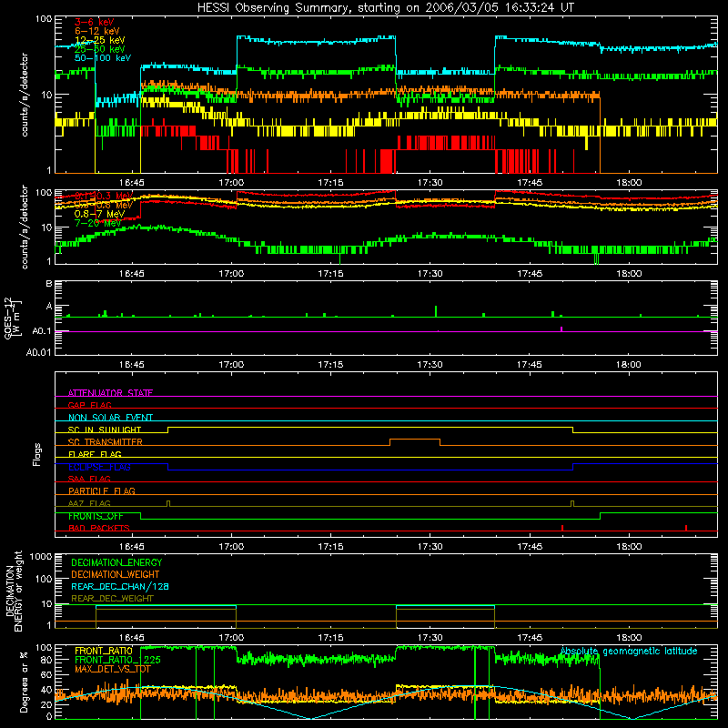Select the ATTENUATOR_STATE flag label
728x728 pixels.
[x=110, y=393]
